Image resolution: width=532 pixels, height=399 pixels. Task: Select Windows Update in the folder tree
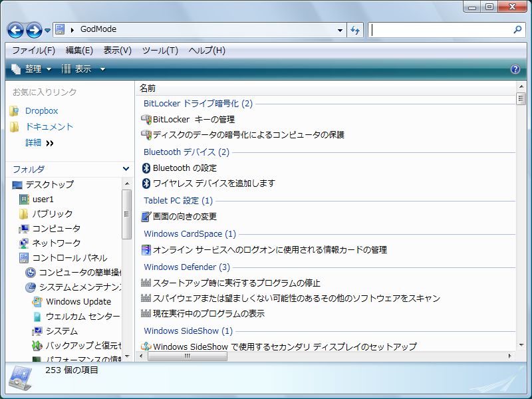point(78,302)
